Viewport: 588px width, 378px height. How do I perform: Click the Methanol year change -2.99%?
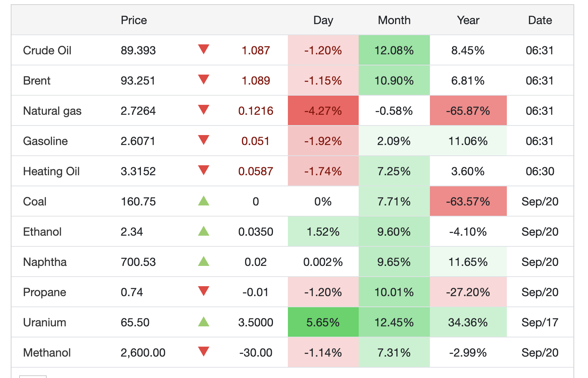coord(468,352)
